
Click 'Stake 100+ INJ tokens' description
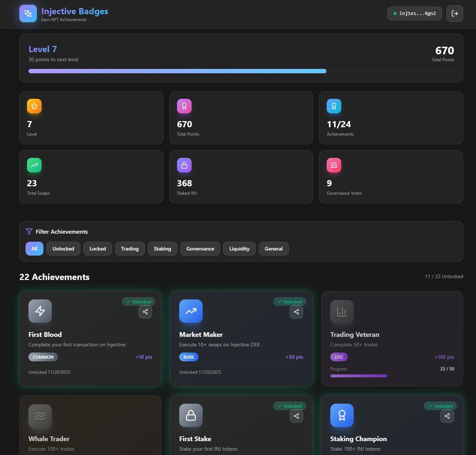355,449
